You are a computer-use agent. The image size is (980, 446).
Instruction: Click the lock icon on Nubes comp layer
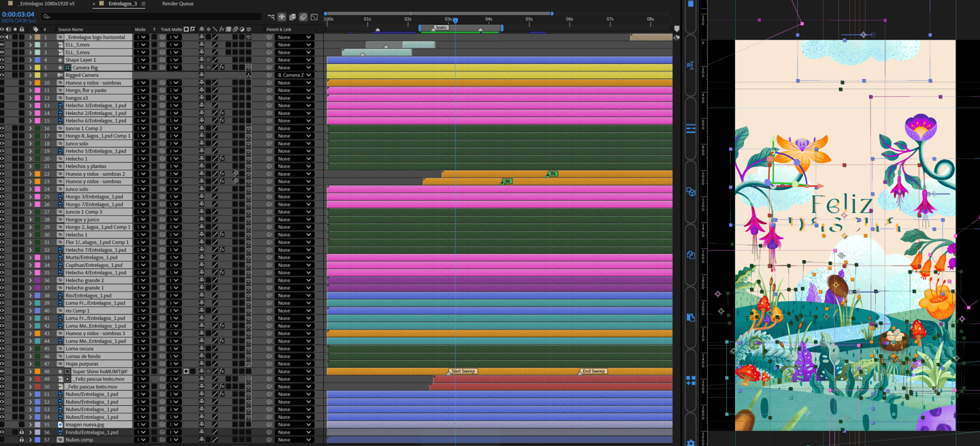[x=22, y=439]
